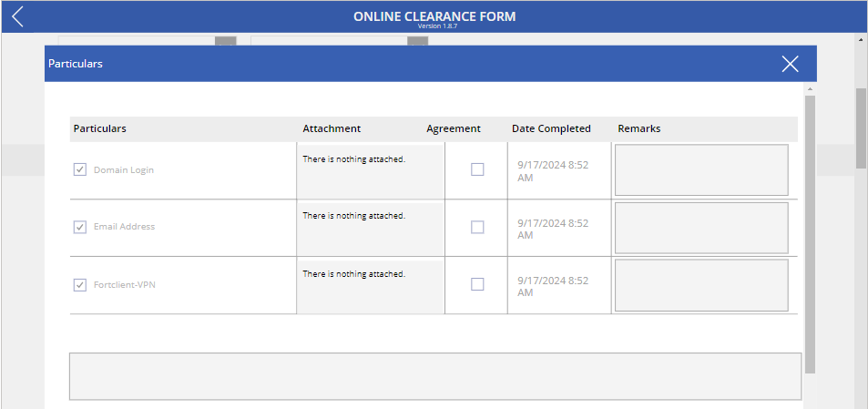Viewport: 868px width, 409px height.
Task: Check the Agreement box for Fortclient-VPN
Action: click(x=477, y=284)
